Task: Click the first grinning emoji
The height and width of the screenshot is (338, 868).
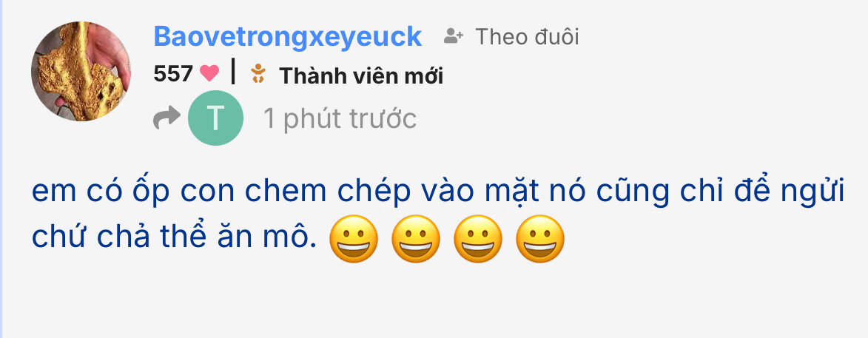Action: pos(354,238)
